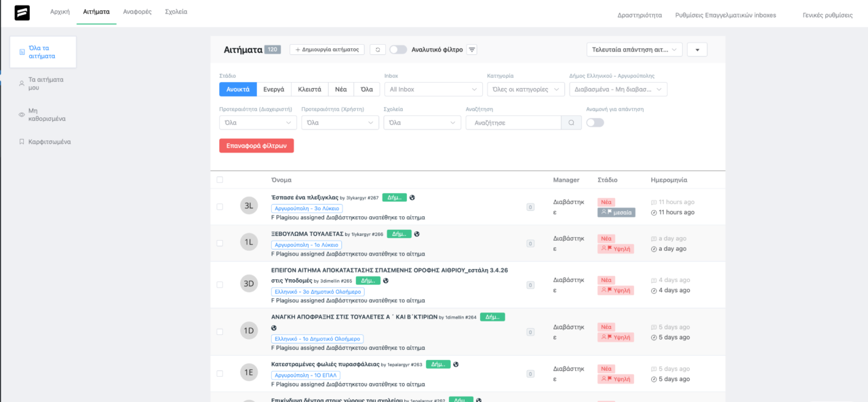Click into the Αναζήτηση search field
The height and width of the screenshot is (402, 868).
pyautogui.click(x=513, y=123)
